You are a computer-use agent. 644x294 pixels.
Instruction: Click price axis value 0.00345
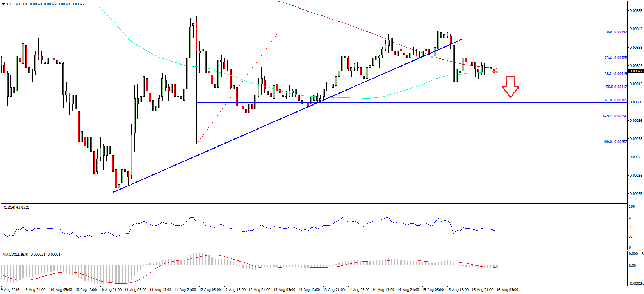pyautogui.click(x=636, y=29)
